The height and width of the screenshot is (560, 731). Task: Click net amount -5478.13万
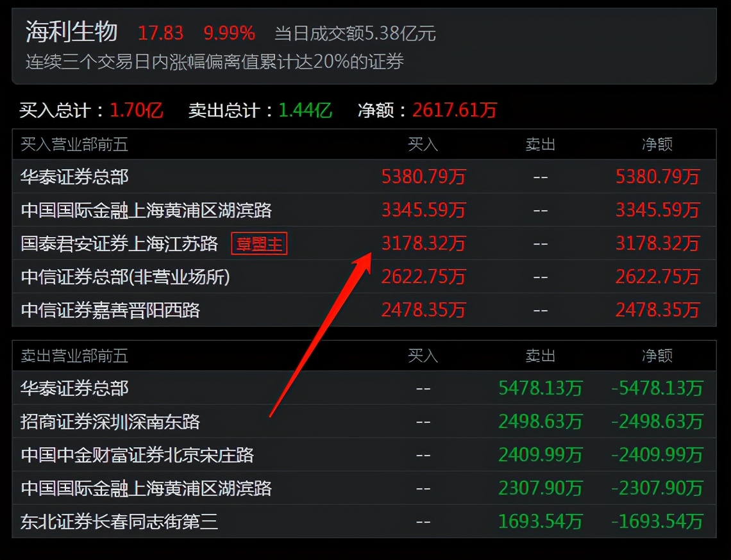[x=657, y=388]
